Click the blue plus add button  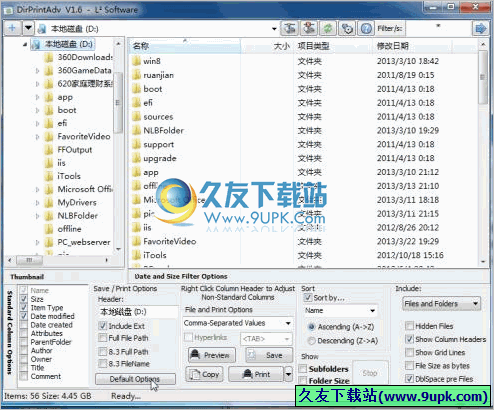pos(12,28)
